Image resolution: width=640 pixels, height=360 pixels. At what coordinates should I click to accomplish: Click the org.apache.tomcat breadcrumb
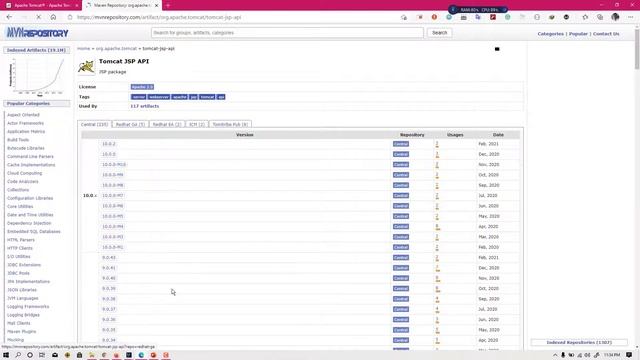click(116, 49)
